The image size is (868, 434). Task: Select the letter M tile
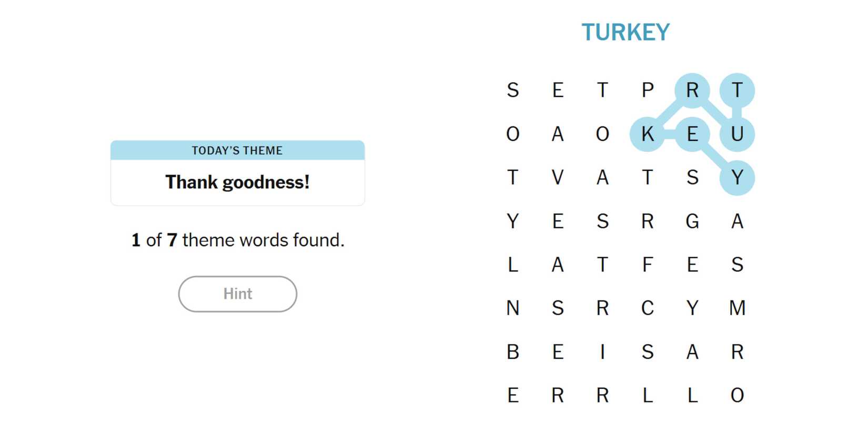(x=737, y=308)
